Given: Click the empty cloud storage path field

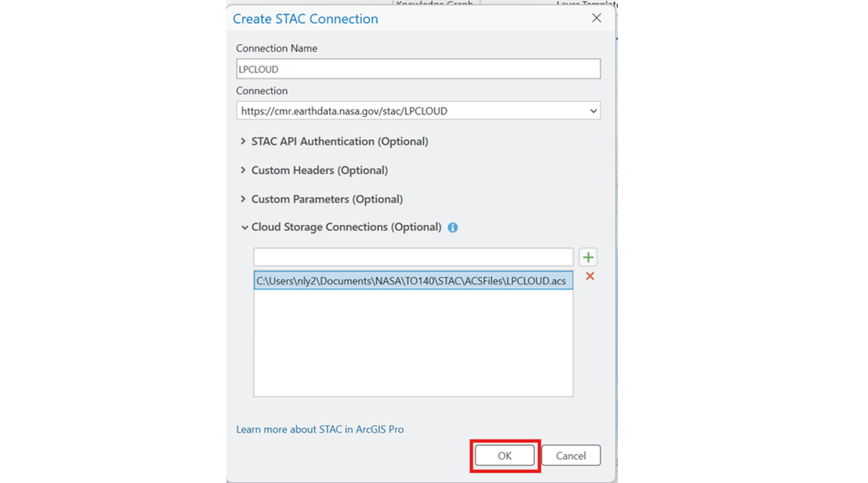Looking at the screenshot, I should [413, 257].
